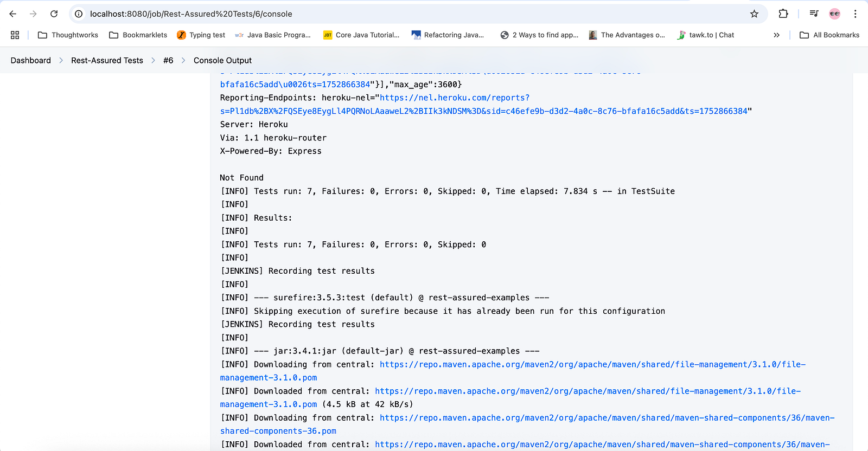Open the site information icon in address bar
This screenshot has height=451, width=868.
79,14
